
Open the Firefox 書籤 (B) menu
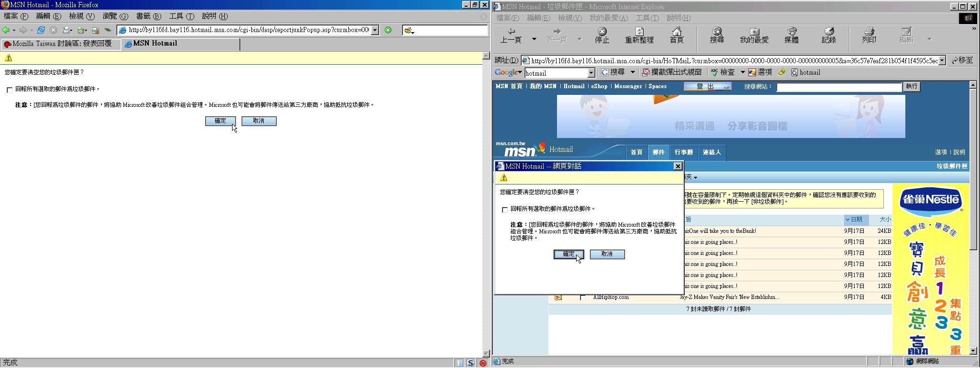[x=148, y=16]
